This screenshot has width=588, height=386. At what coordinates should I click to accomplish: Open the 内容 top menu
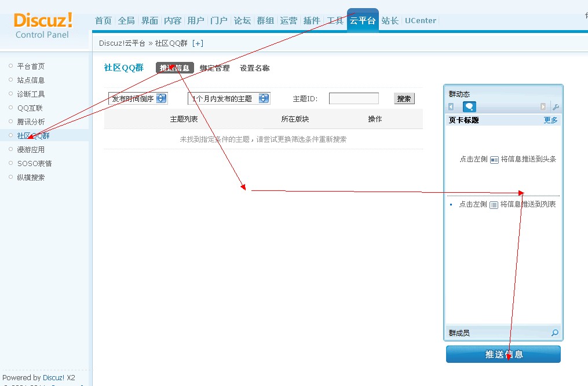pos(173,21)
